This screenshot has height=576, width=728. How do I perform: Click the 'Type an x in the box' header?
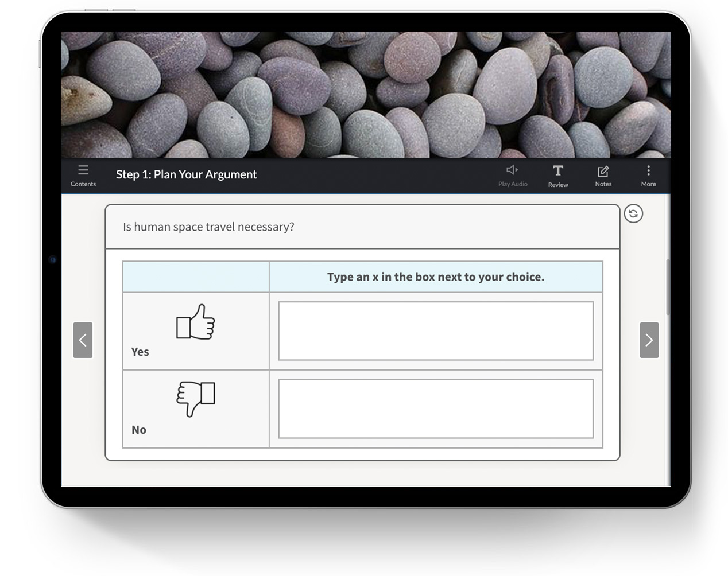pos(436,277)
